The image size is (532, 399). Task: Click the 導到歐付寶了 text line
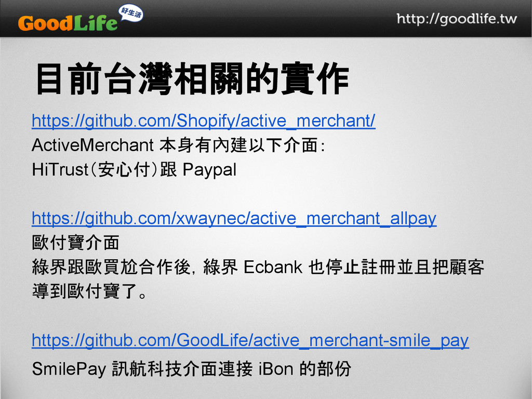(x=90, y=291)
